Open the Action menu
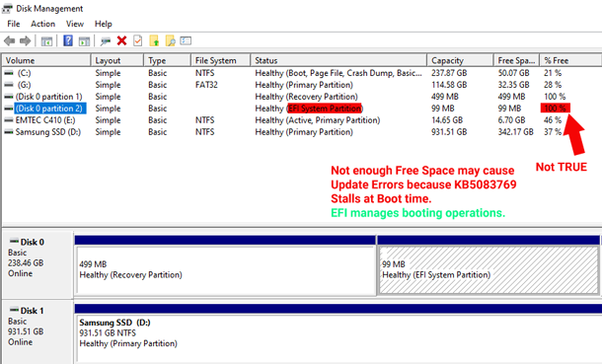 pyautogui.click(x=43, y=24)
